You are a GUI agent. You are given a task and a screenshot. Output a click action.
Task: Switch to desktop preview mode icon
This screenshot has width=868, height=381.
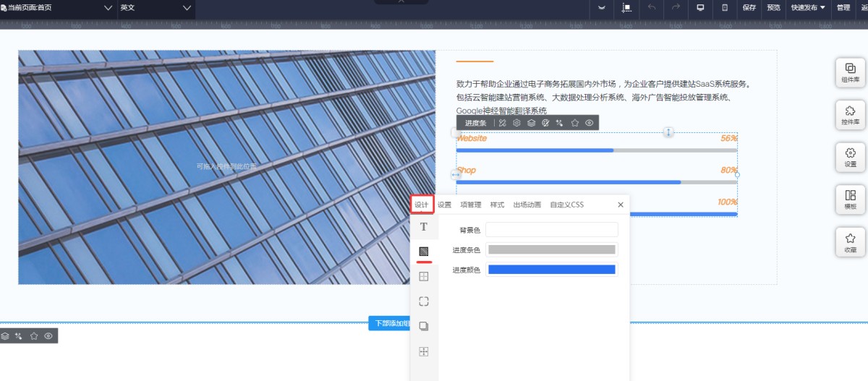[x=700, y=8]
